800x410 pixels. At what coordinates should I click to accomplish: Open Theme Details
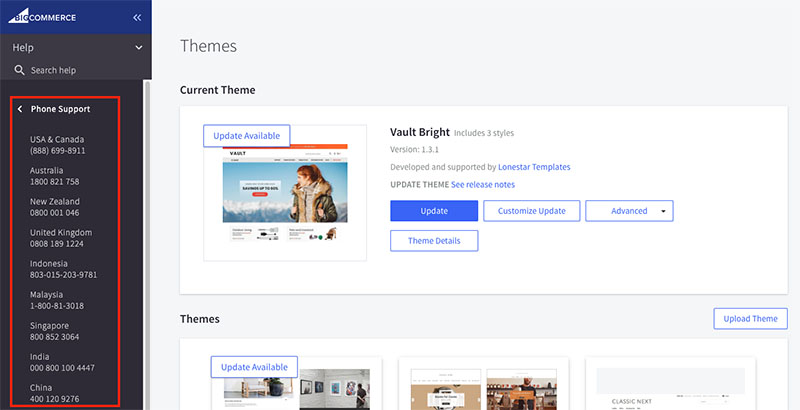coord(434,241)
